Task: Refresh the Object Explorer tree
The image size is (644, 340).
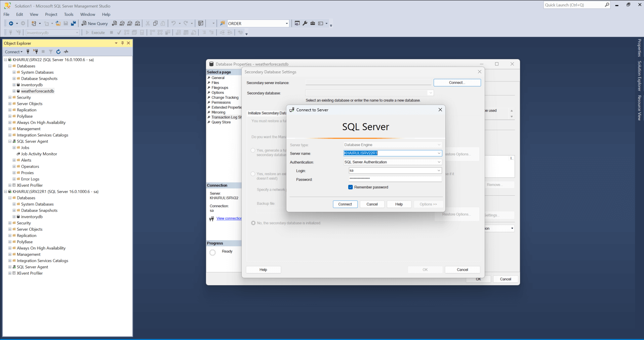Action: click(x=58, y=52)
